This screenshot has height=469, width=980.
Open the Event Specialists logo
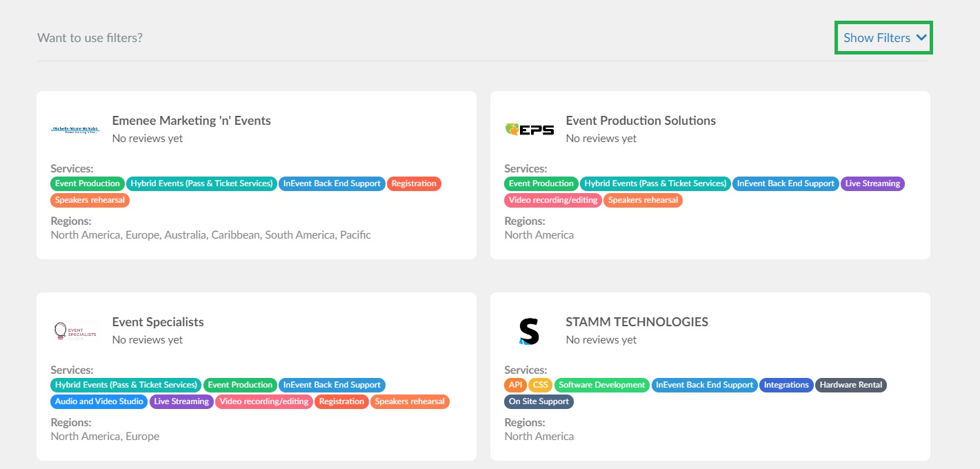(75, 331)
